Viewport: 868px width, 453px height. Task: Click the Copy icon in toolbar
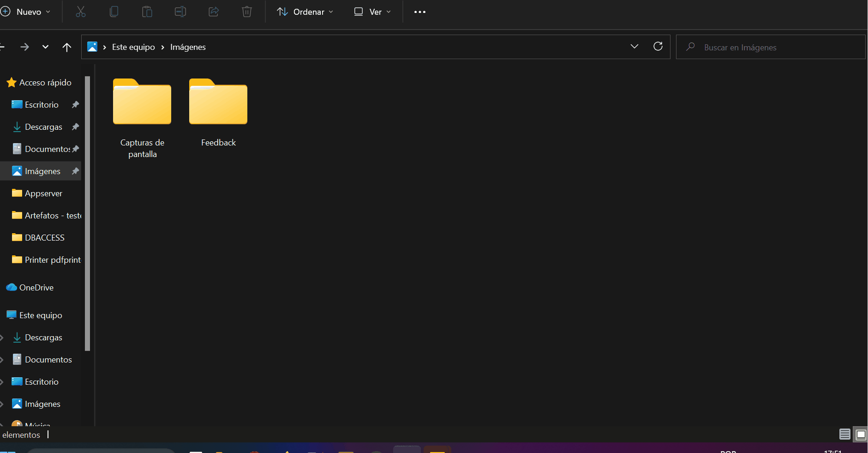[114, 12]
